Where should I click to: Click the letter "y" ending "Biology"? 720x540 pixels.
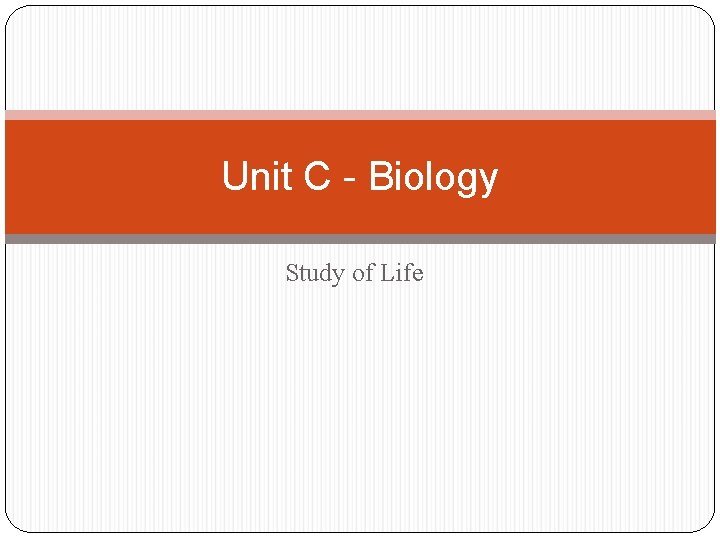pos(489,183)
